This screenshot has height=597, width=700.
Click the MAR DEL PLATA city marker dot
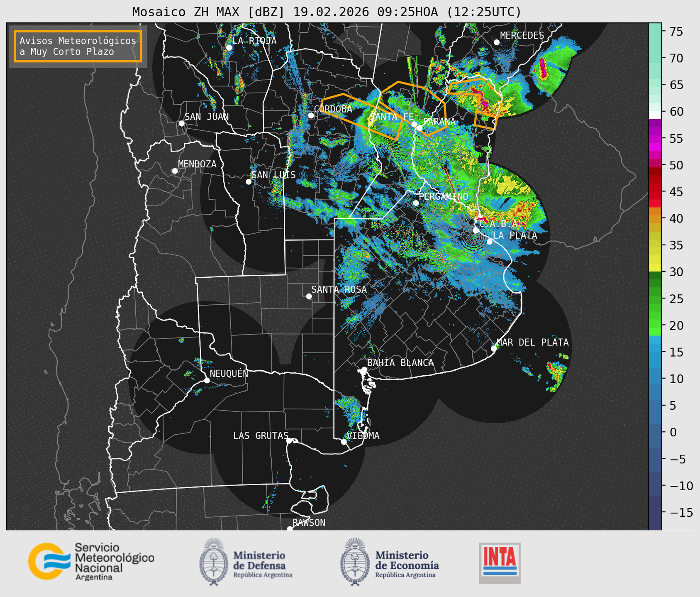click(x=493, y=349)
